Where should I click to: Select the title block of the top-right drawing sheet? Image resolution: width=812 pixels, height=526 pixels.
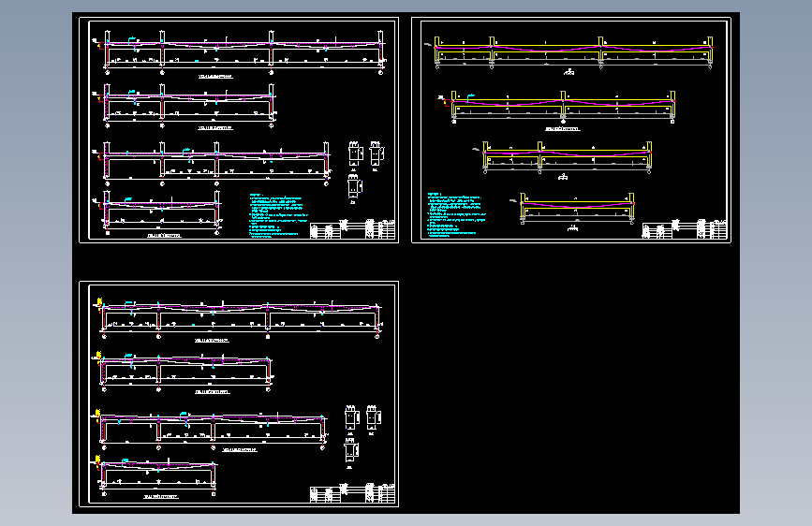click(685, 228)
